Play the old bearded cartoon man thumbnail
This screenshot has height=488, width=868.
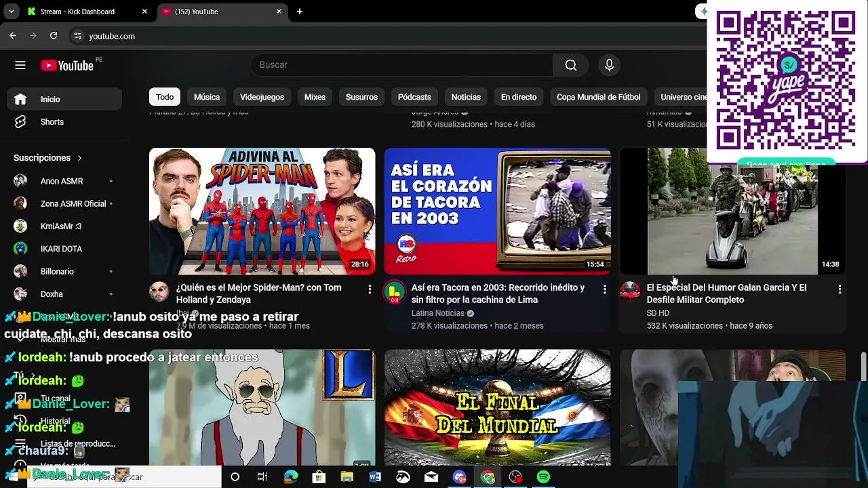click(262, 407)
